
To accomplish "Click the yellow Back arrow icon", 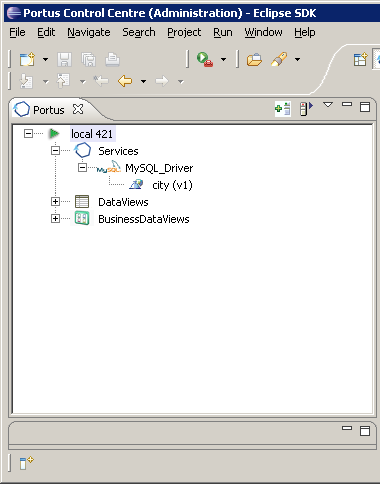I will 125,81.
